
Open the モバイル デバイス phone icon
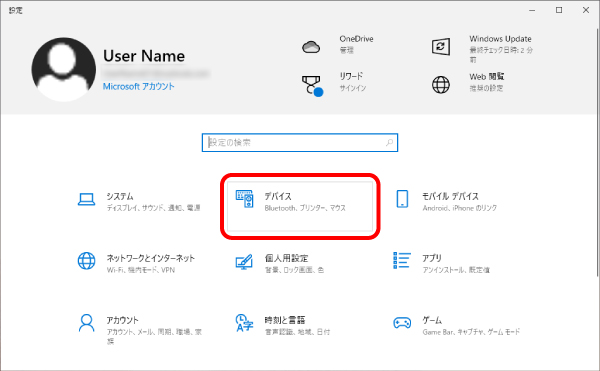[402, 199]
